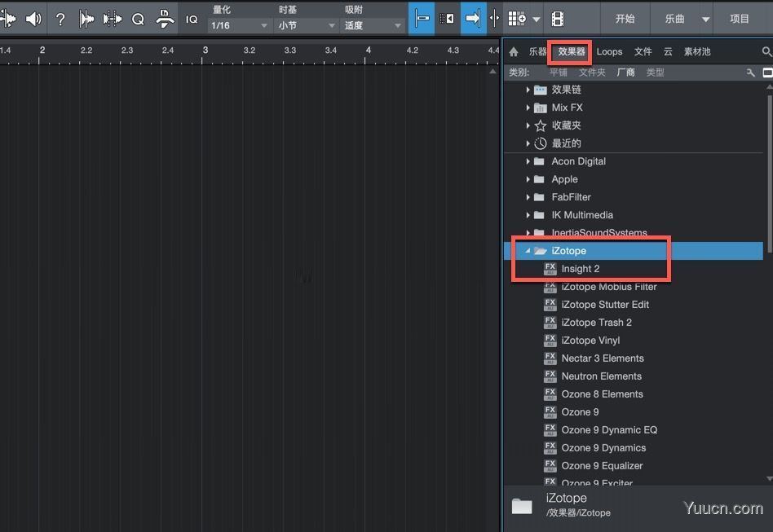This screenshot has height=532, width=773.
Task: Switch to the 乐器 tab
Action: (x=537, y=51)
